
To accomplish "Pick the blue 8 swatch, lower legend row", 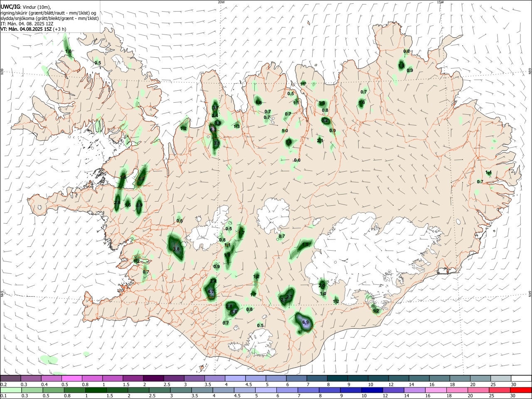I will click(x=329, y=390).
